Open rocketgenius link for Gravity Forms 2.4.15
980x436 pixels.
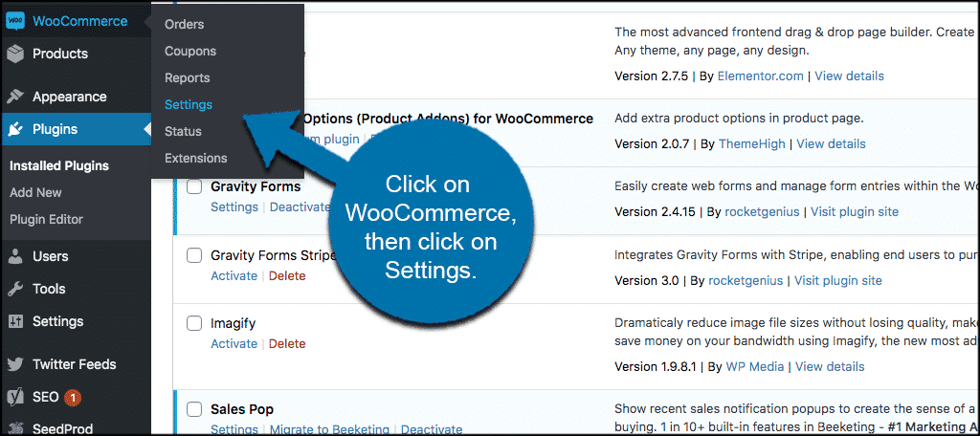(762, 211)
